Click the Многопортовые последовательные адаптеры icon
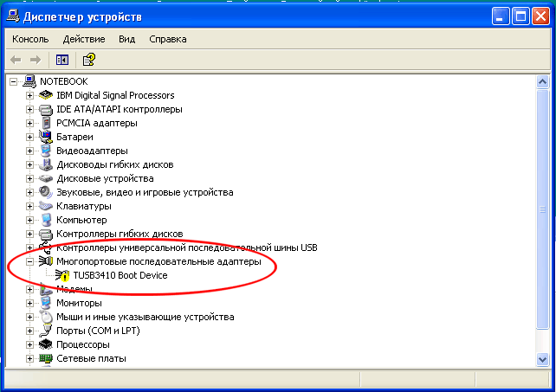 (x=46, y=261)
